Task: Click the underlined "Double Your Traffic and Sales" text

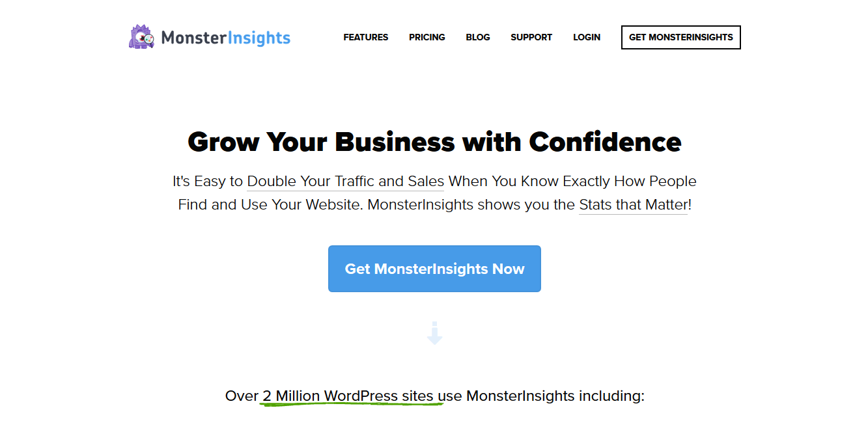Action: pyautogui.click(x=346, y=182)
